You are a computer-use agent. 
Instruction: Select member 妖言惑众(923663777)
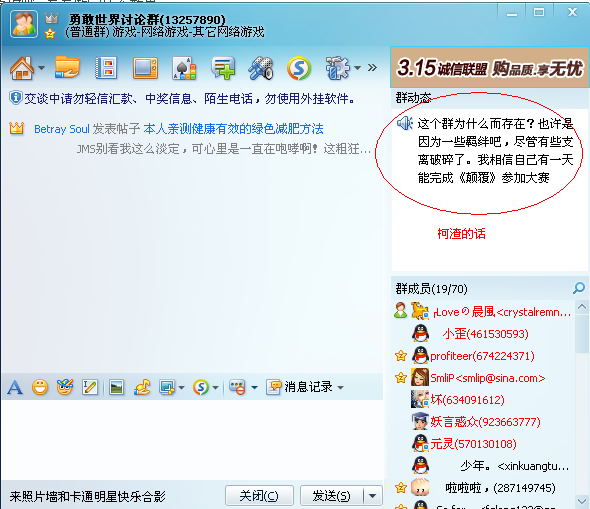(x=483, y=422)
